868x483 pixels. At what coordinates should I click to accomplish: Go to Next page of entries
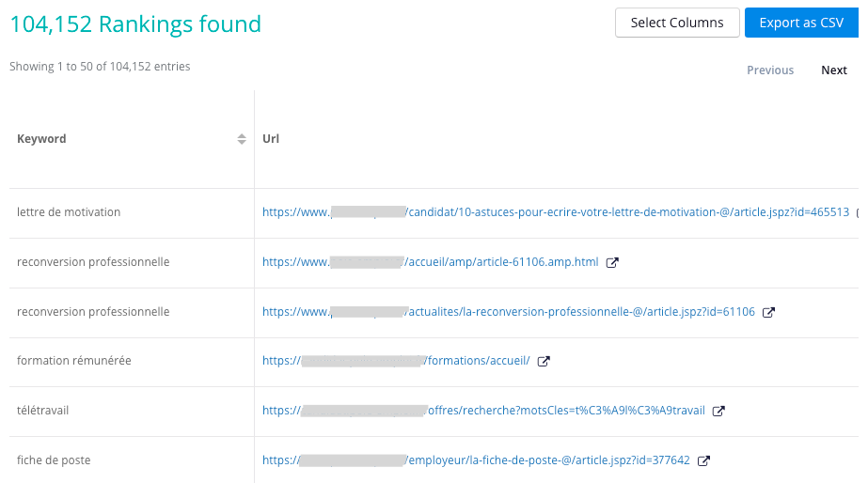pos(834,70)
